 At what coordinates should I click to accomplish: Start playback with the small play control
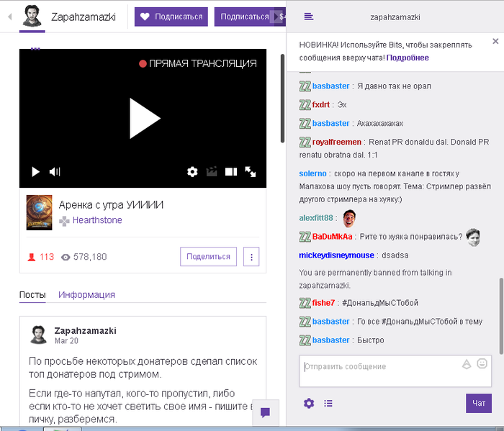(x=35, y=172)
